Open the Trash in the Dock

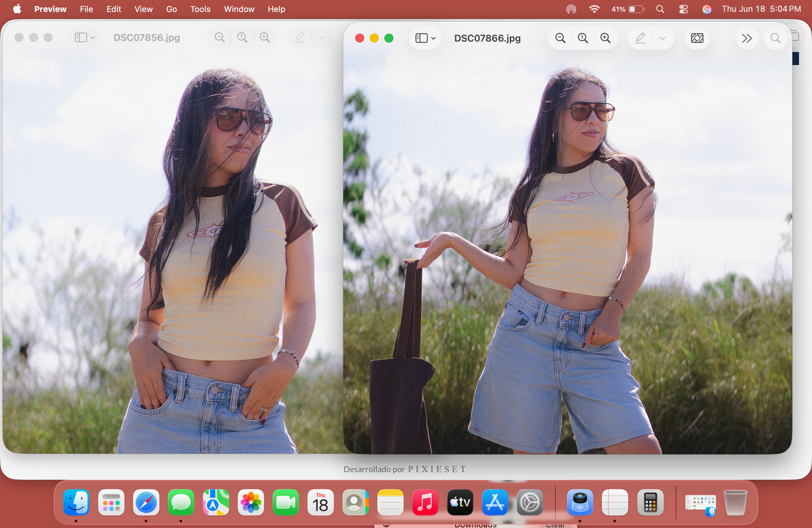click(x=735, y=502)
